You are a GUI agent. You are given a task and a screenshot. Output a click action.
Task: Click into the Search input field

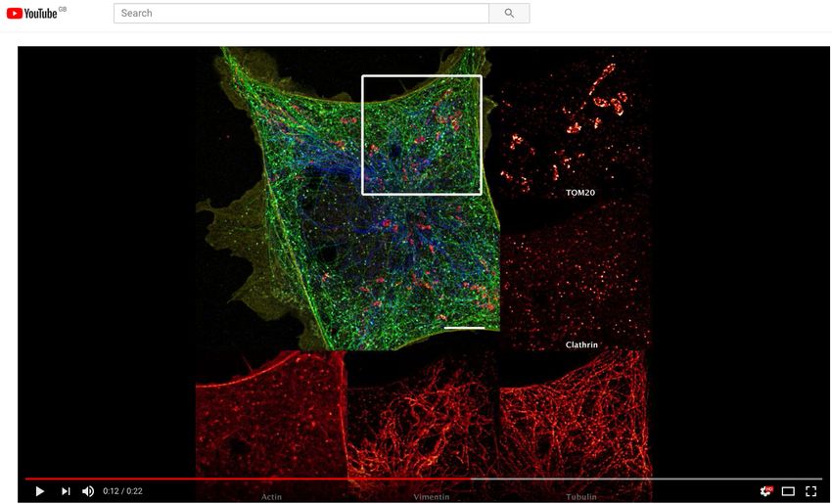click(300, 14)
